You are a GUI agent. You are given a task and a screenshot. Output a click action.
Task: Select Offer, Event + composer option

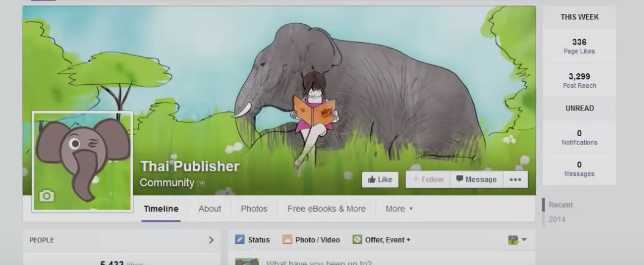coord(382,240)
